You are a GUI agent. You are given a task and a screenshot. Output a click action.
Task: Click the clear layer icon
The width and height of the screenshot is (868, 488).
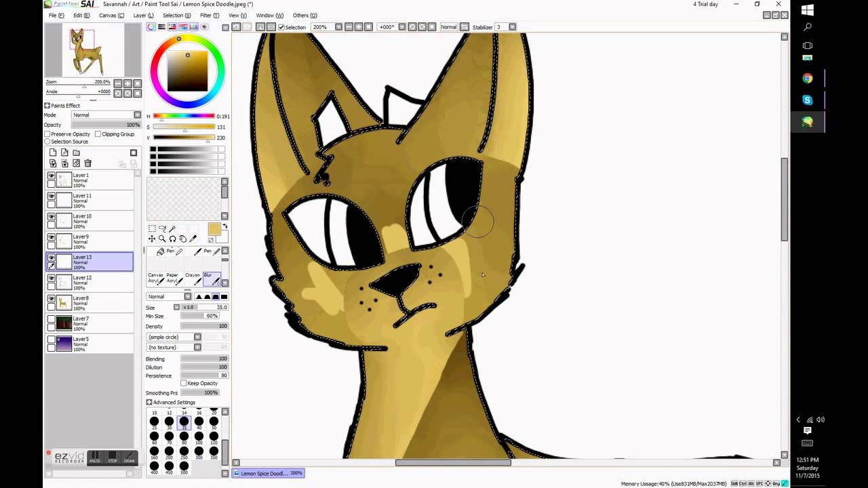76,163
